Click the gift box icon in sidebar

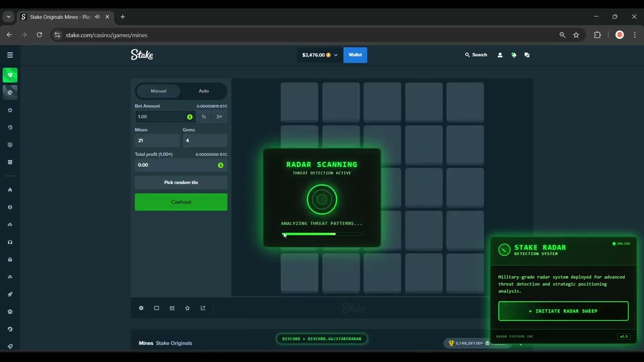[x=10, y=259]
